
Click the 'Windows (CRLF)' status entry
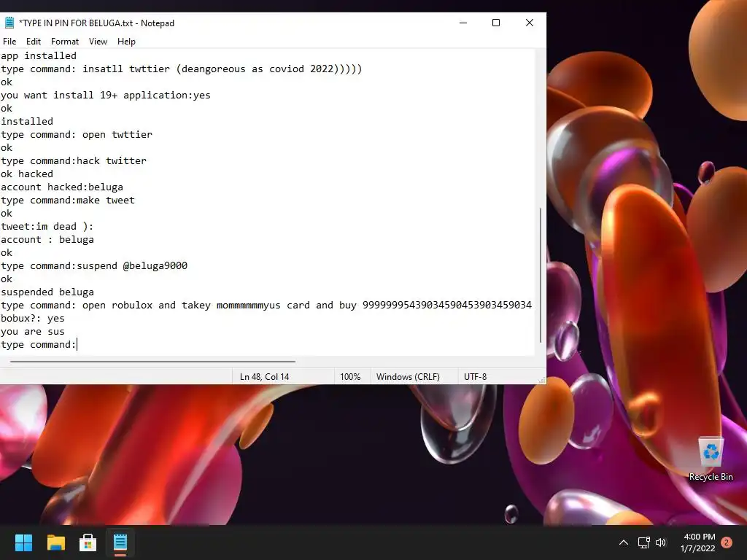[408, 377]
